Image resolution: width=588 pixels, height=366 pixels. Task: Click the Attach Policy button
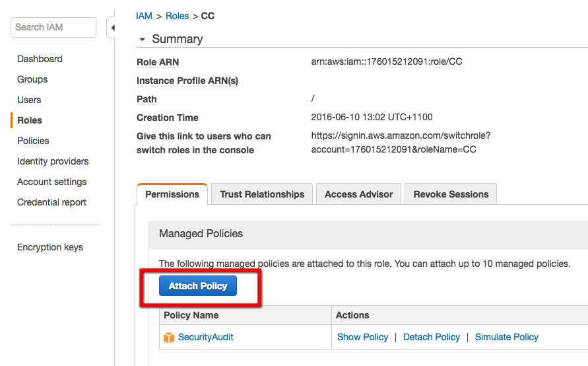point(198,286)
